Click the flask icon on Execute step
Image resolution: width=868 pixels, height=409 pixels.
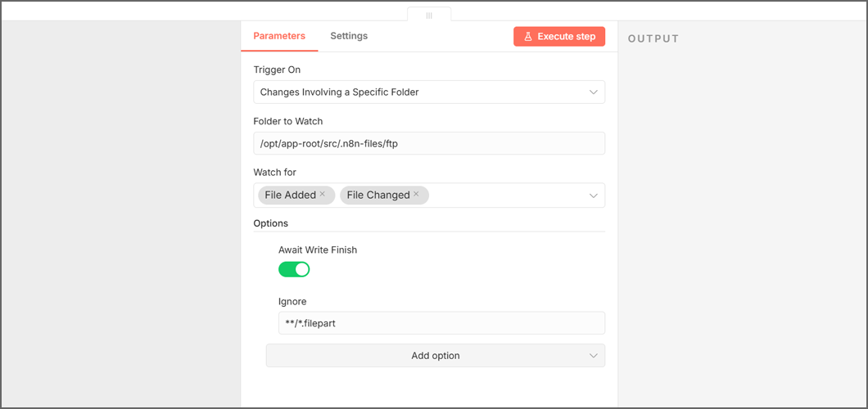tap(528, 37)
